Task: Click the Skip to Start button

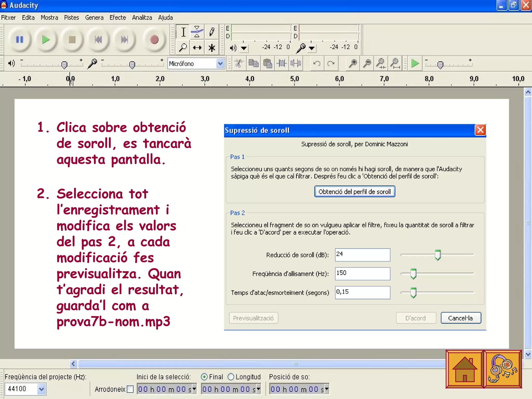Action: (98, 40)
